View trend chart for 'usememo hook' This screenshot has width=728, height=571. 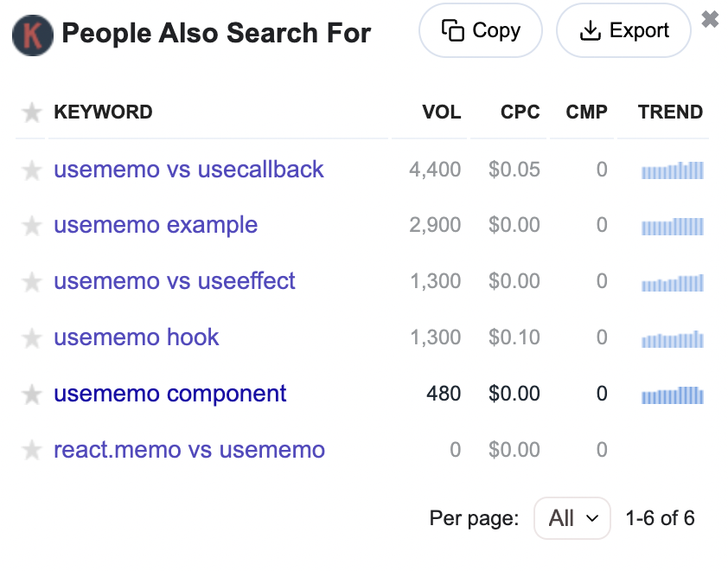click(x=673, y=339)
